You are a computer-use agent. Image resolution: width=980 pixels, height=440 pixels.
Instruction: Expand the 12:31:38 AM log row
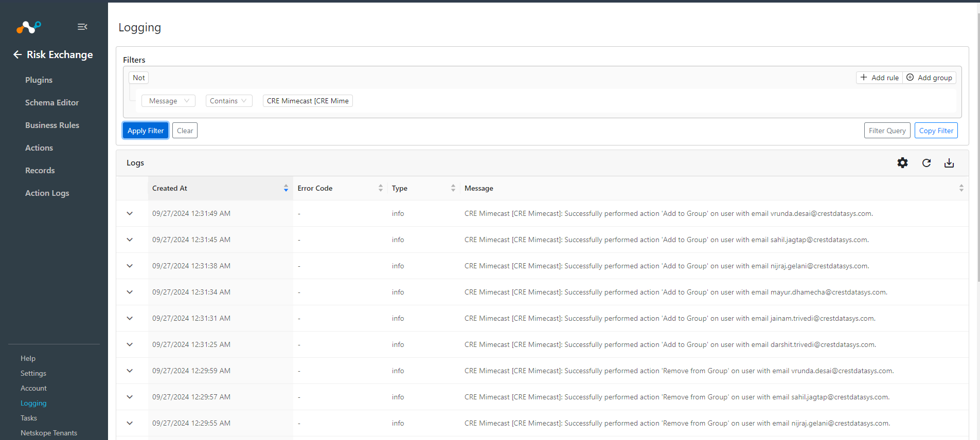[130, 266]
